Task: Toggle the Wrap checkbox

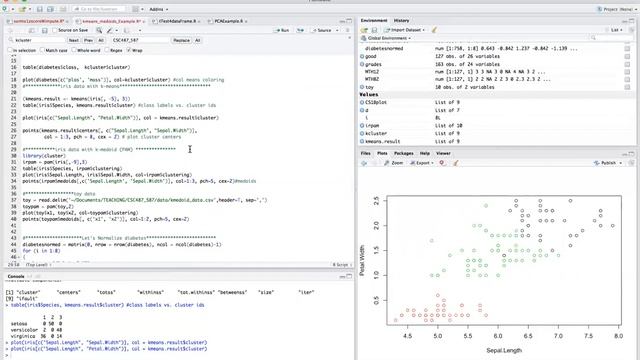Action: tap(129, 50)
